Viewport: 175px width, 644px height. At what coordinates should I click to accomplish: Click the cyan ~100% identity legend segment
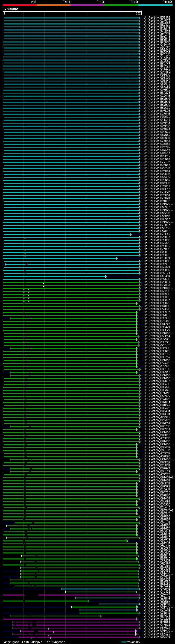tap(155, 5)
